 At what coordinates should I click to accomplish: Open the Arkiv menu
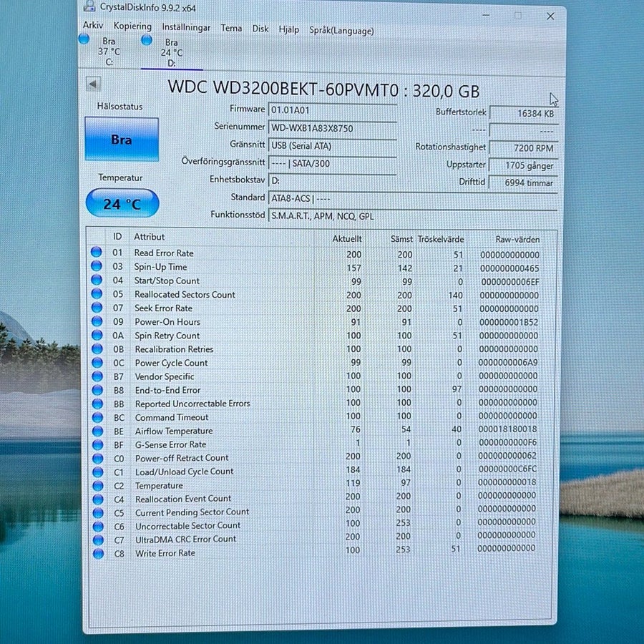(93, 25)
